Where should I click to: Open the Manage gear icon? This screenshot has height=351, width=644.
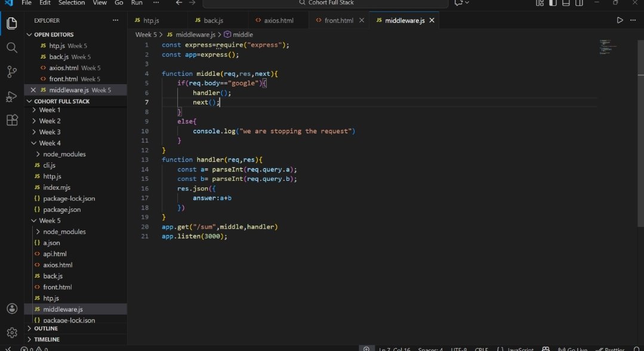tap(12, 332)
